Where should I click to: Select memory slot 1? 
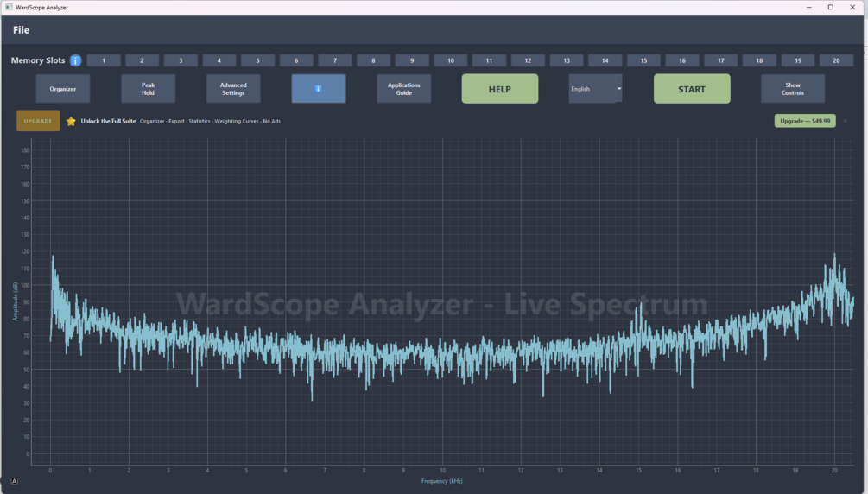[x=104, y=60]
